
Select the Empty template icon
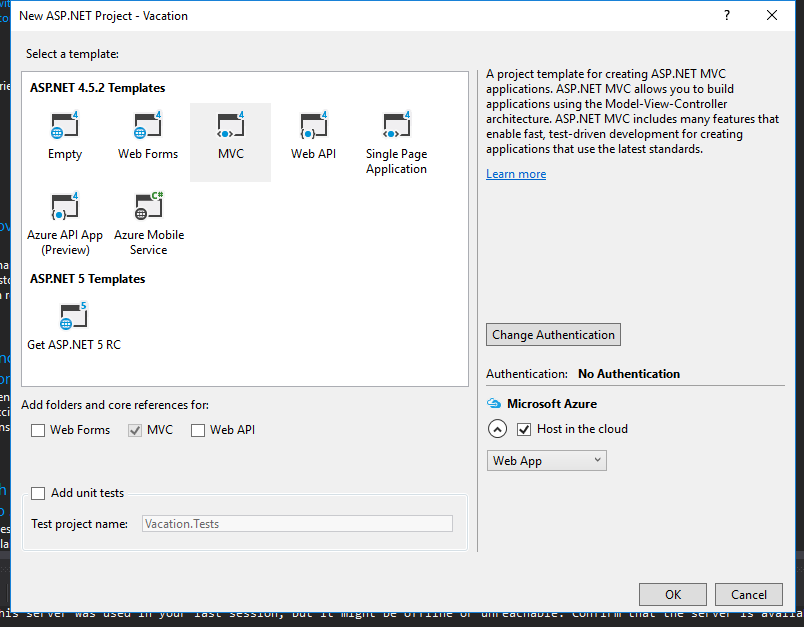pyautogui.click(x=65, y=125)
